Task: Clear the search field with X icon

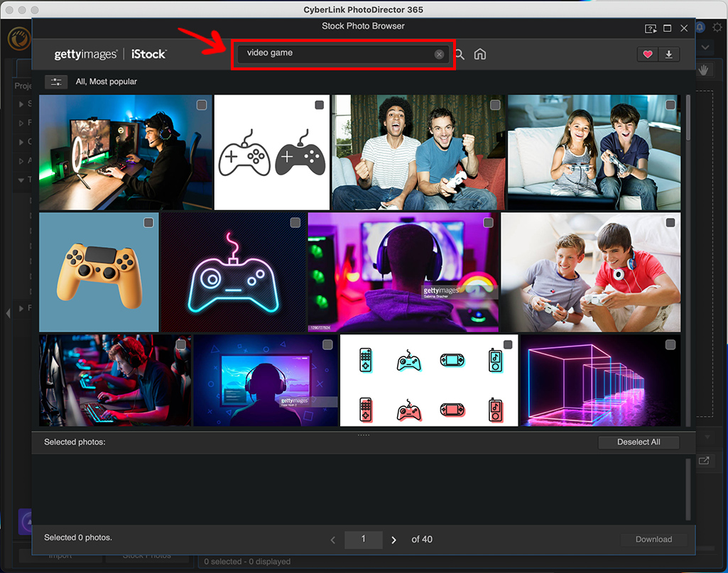Action: (439, 55)
